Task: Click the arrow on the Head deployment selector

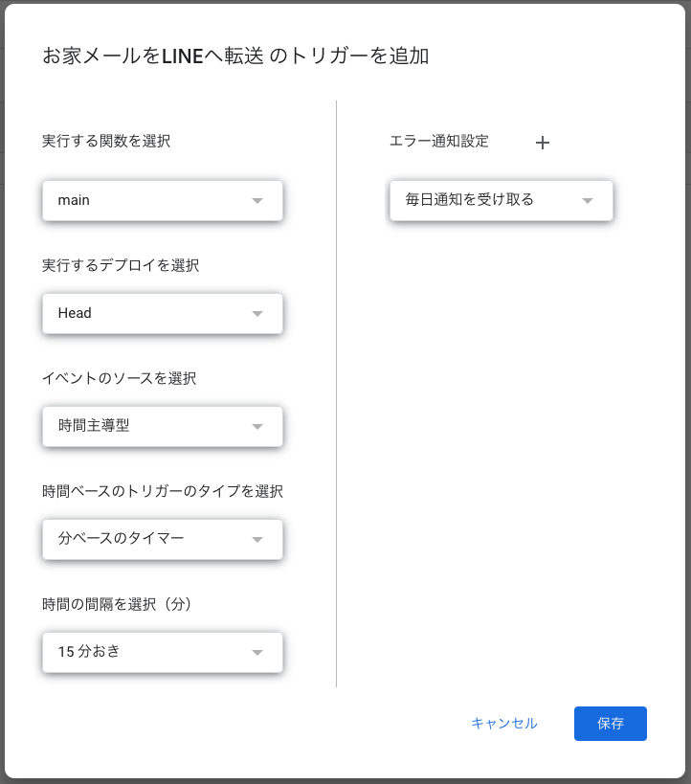Action: (257, 313)
